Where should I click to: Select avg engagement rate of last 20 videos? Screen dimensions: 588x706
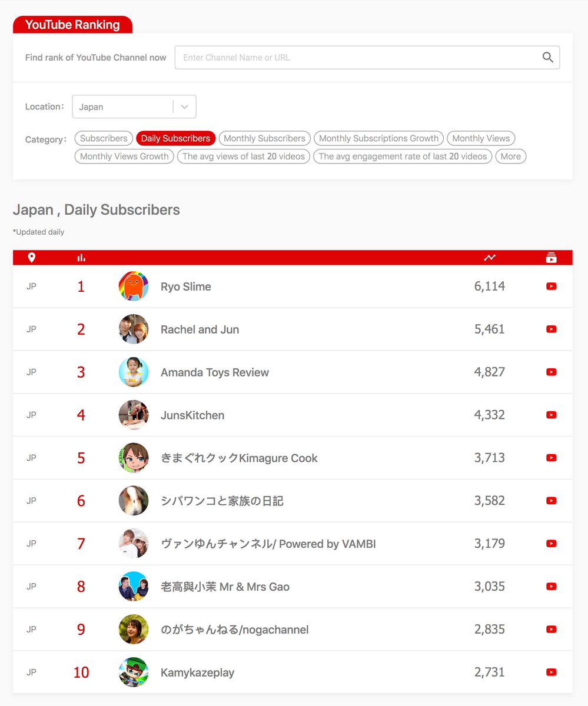(403, 156)
